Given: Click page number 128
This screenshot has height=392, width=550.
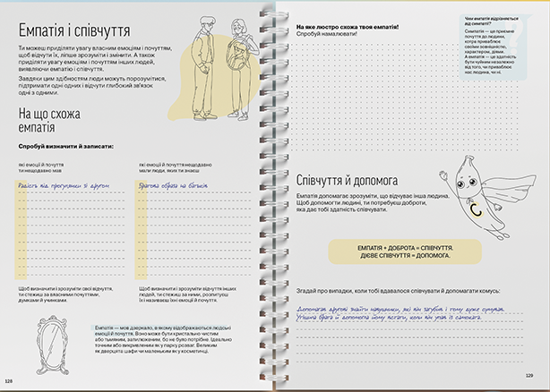Looking at the screenshot, I should (9, 380).
